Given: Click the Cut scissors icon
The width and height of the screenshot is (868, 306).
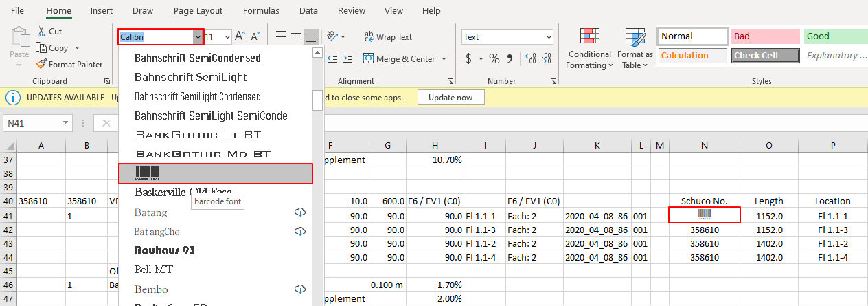Looking at the screenshot, I should coord(41,32).
